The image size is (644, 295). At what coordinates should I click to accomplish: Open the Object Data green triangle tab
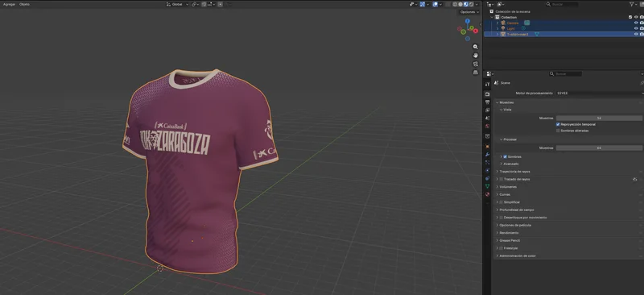point(487,186)
